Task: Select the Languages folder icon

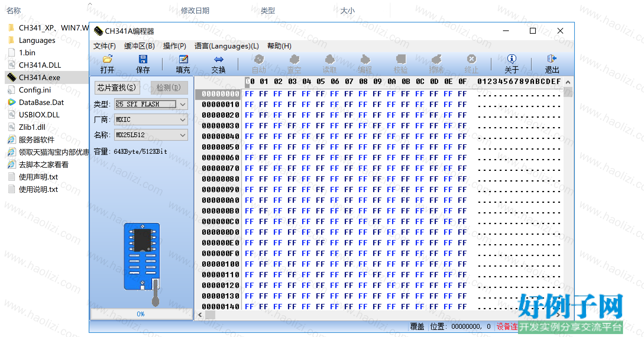Action: (12, 40)
